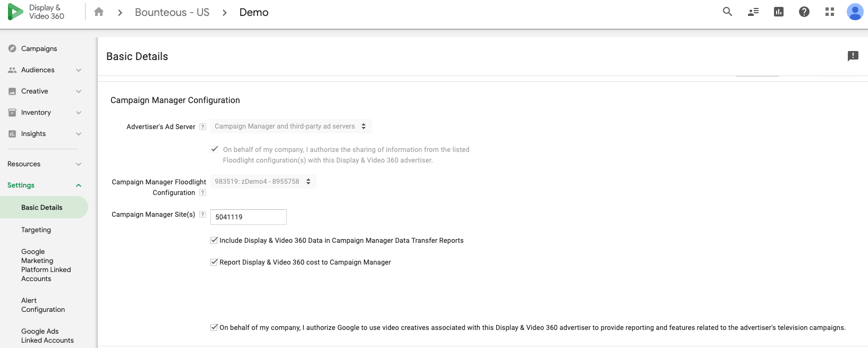Screen dimensions: 868x348
Task: Open the user profile avatar
Action: (x=855, y=12)
